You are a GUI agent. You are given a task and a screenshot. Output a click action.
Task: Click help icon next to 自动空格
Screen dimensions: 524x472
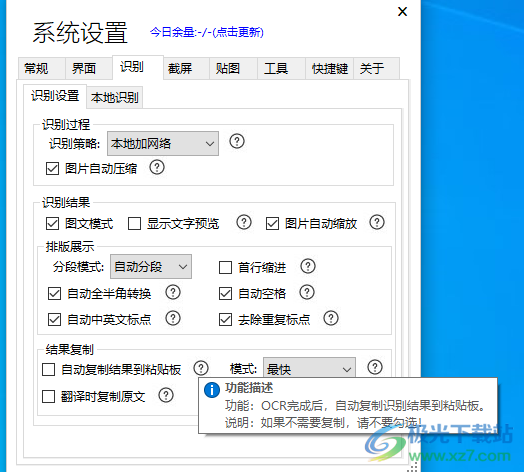307,292
